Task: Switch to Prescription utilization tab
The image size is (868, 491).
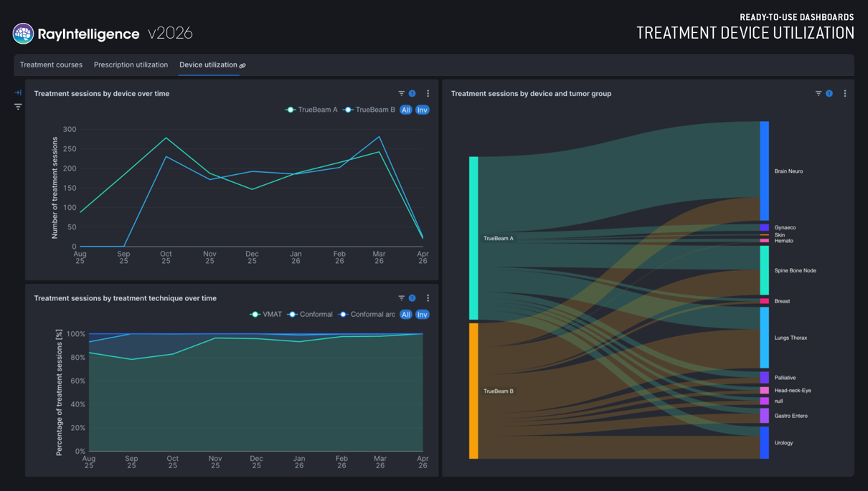Action: 131,65
